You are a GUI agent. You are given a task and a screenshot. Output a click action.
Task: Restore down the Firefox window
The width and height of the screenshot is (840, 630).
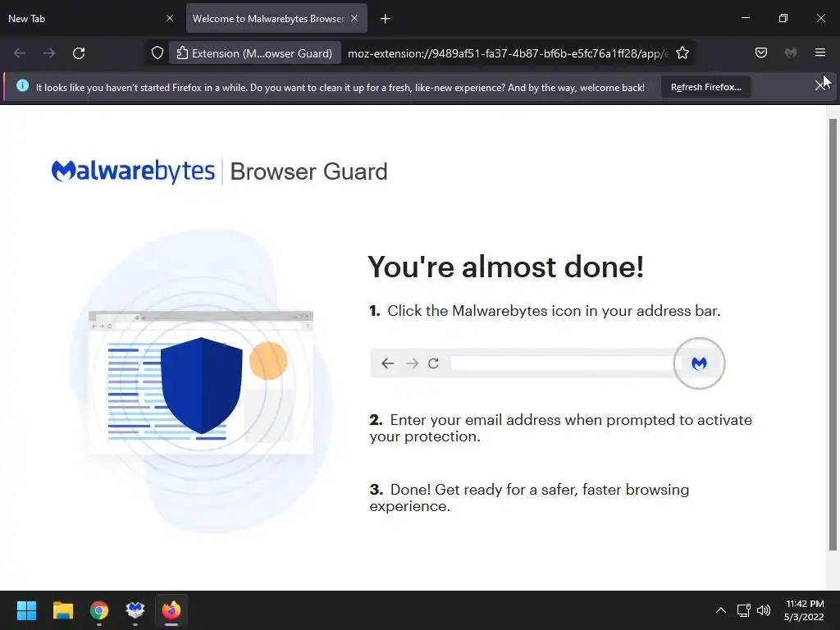[783, 18]
